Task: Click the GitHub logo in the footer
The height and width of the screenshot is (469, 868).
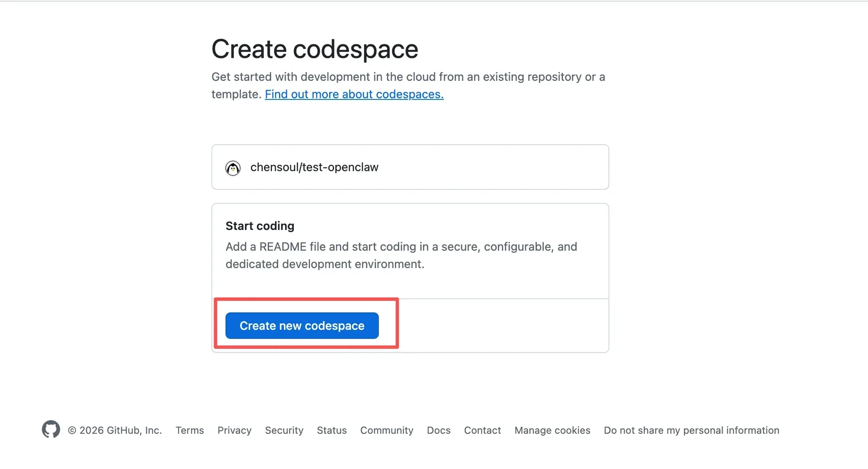Action: pos(51,429)
